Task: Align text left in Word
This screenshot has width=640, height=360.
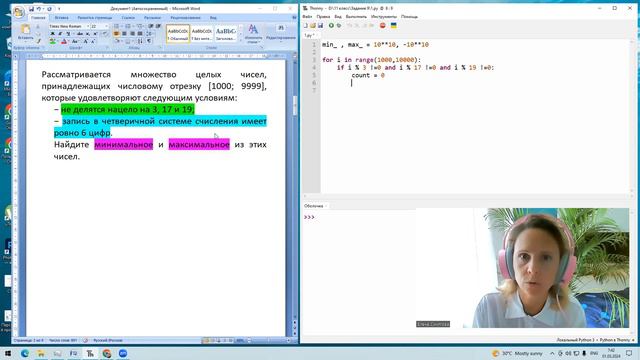Action: pos(116,33)
